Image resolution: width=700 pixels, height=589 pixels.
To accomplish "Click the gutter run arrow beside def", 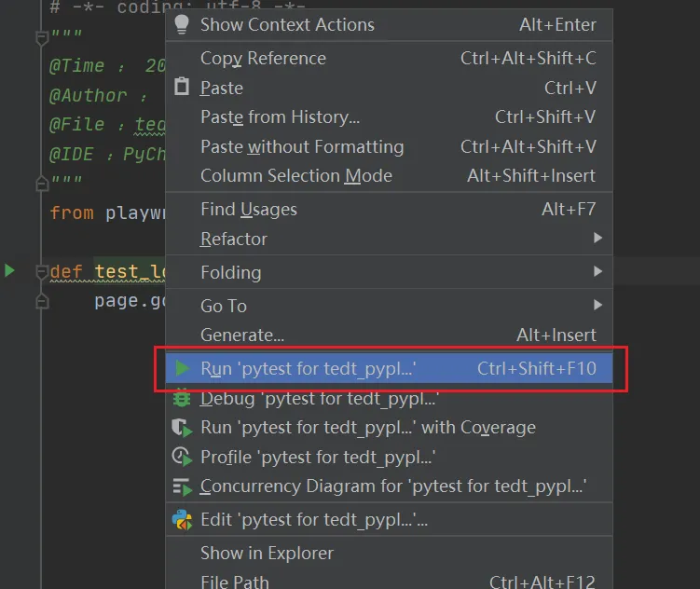I will click(x=9, y=270).
